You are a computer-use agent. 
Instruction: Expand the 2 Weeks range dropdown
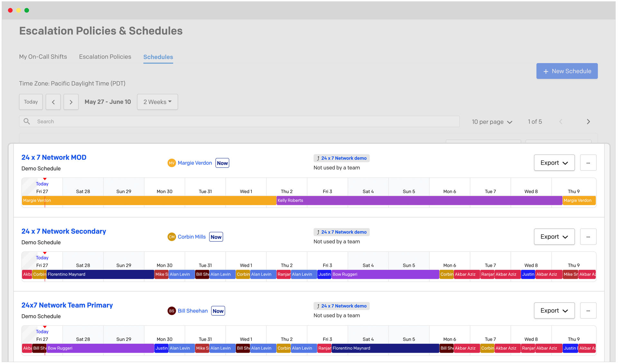coord(157,102)
